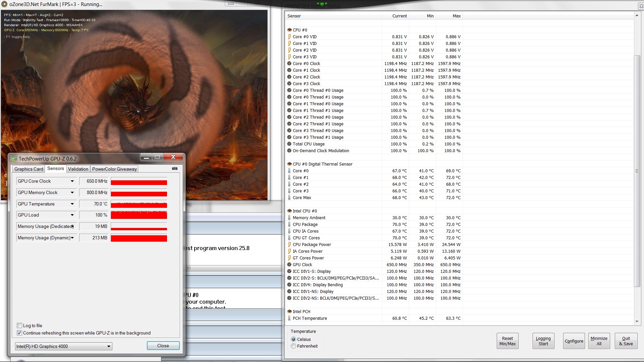Click the Max column header
The image size is (644, 362).
point(449,16)
